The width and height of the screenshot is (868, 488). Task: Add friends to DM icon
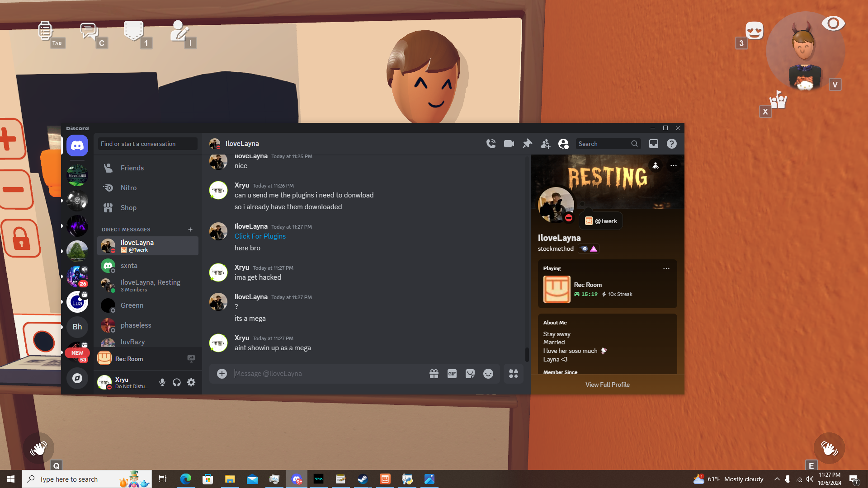[545, 144]
